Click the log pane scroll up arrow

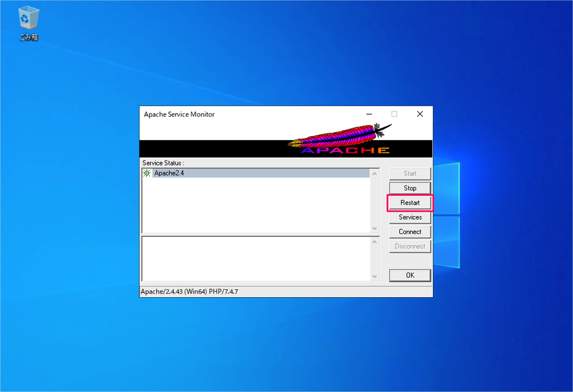click(x=375, y=242)
